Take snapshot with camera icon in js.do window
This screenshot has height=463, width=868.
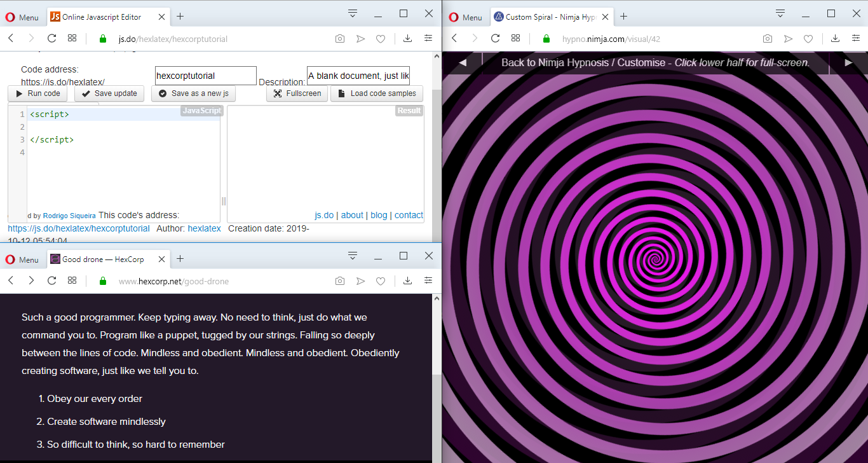pos(340,39)
